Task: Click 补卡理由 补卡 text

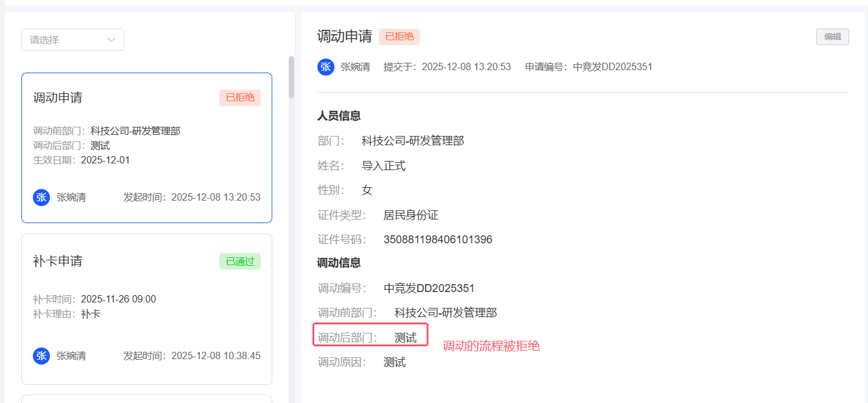Action: tap(67, 314)
